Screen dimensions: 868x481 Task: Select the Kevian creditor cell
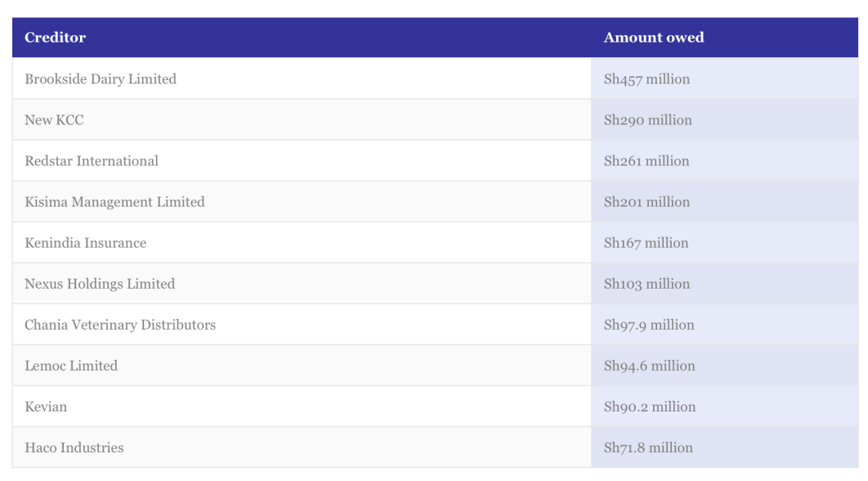tap(302, 407)
